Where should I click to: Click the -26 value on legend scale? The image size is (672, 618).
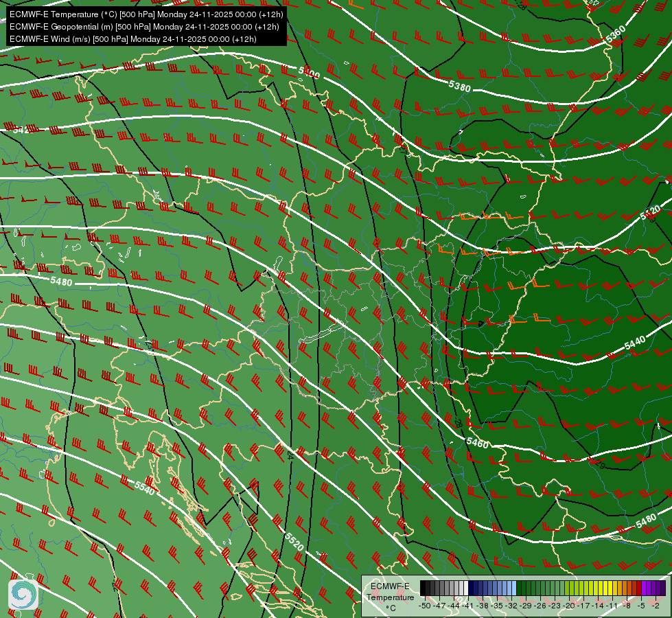pyautogui.click(x=540, y=606)
